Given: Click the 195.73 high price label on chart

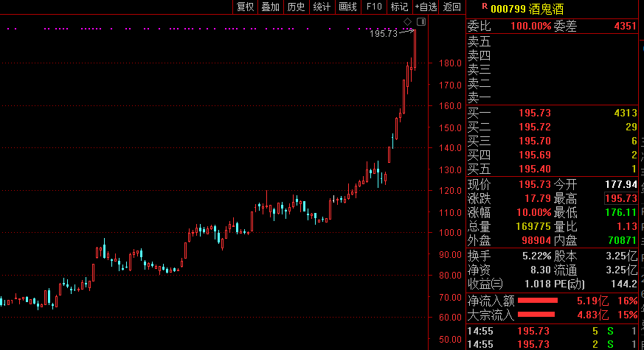Looking at the screenshot, I should 383,34.
